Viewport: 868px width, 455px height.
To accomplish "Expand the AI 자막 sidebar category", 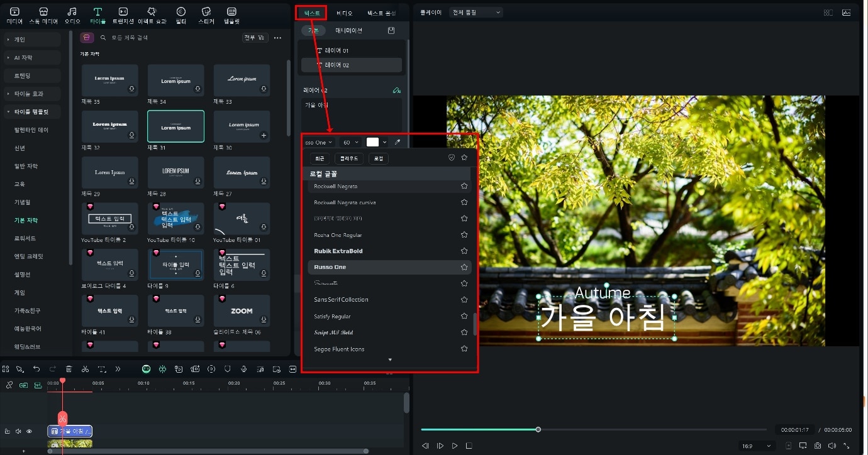I will click(32, 57).
